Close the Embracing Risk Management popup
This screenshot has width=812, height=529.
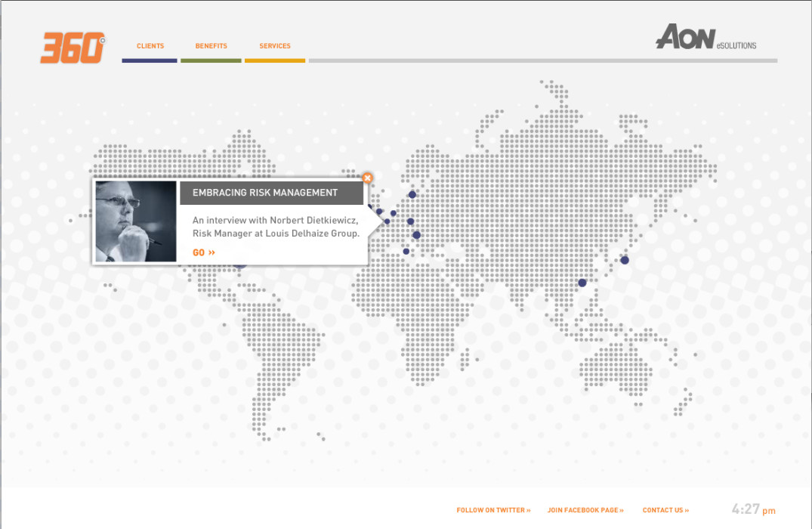tap(367, 178)
